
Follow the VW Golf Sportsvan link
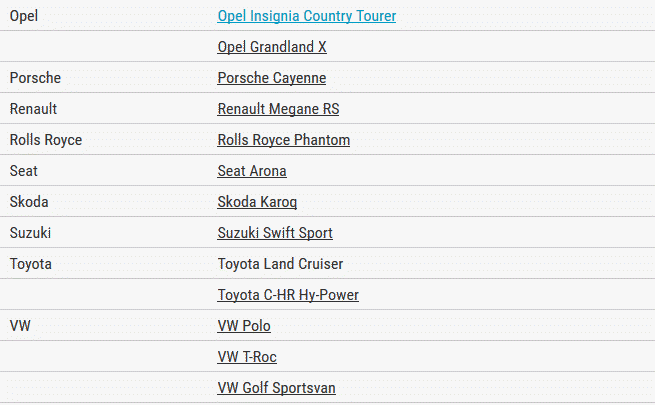(x=276, y=388)
